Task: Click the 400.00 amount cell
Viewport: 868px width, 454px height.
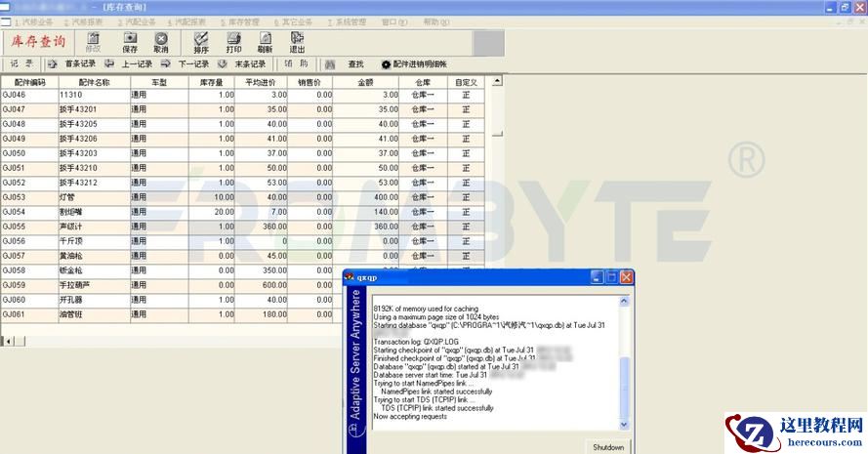Action: coord(365,197)
